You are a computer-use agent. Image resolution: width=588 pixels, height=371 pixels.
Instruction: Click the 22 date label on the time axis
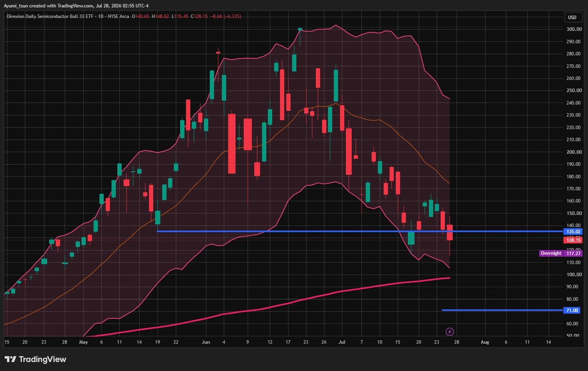(x=176, y=342)
